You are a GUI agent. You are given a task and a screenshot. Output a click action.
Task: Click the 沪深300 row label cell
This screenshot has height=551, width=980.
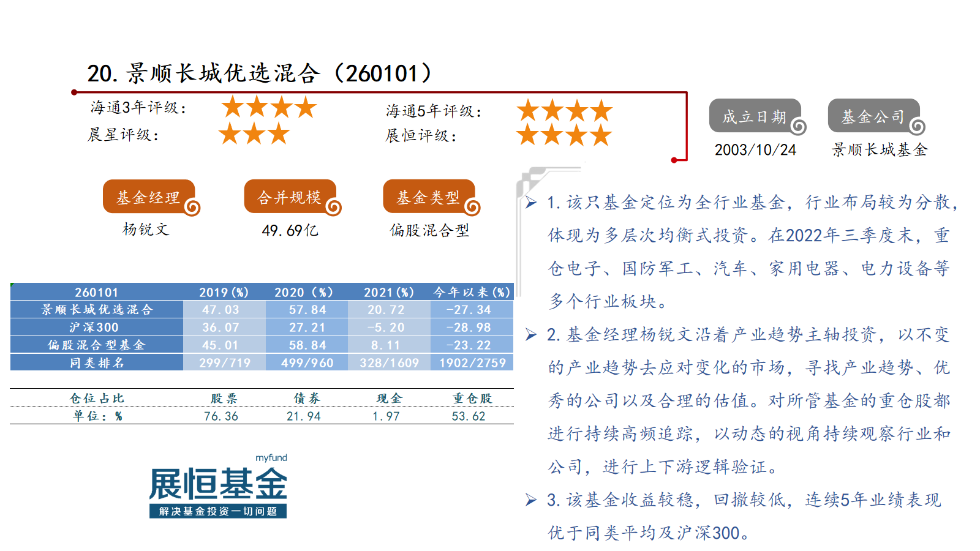pyautogui.click(x=96, y=327)
